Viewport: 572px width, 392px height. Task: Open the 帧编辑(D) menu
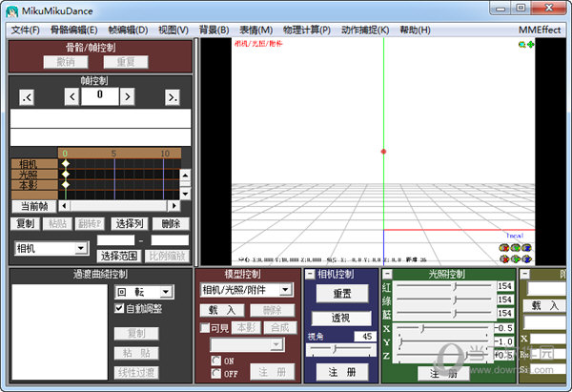(128, 30)
